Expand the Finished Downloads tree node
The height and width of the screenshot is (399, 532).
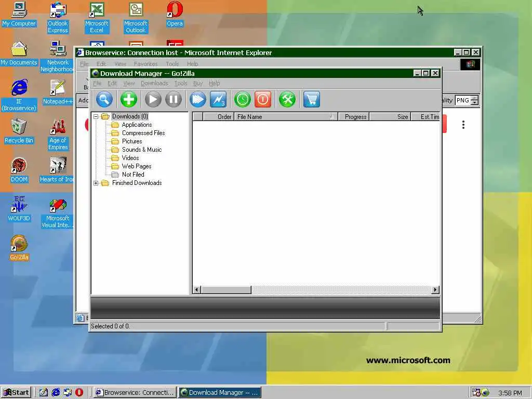pos(96,183)
